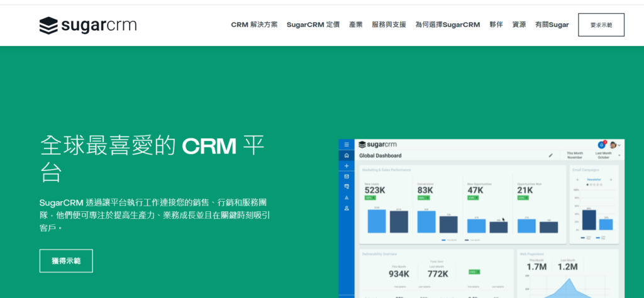Open the 產業 menu item

tap(356, 25)
